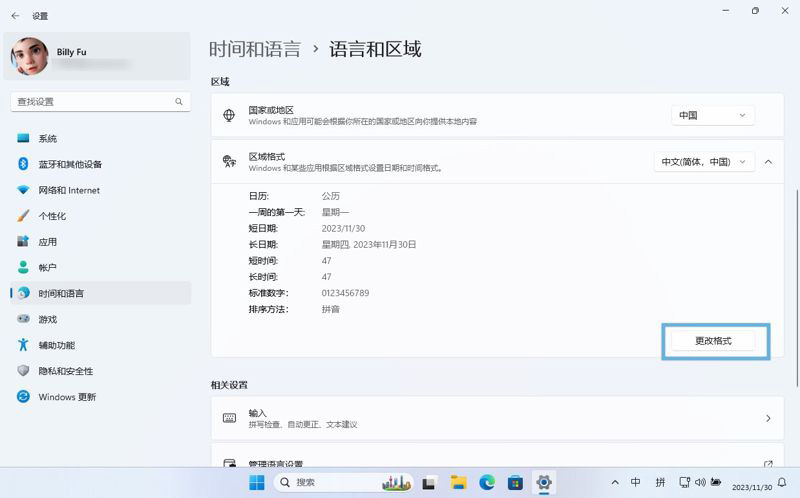This screenshot has height=498, width=800.
Task: Open 网络和 Internet settings
Action: coord(69,190)
